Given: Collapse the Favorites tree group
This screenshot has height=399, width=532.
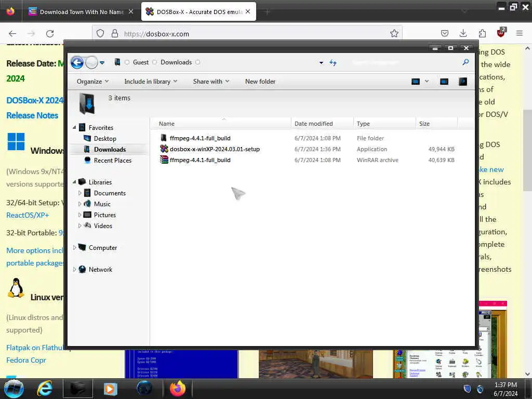Looking at the screenshot, I should pyautogui.click(x=74, y=128).
